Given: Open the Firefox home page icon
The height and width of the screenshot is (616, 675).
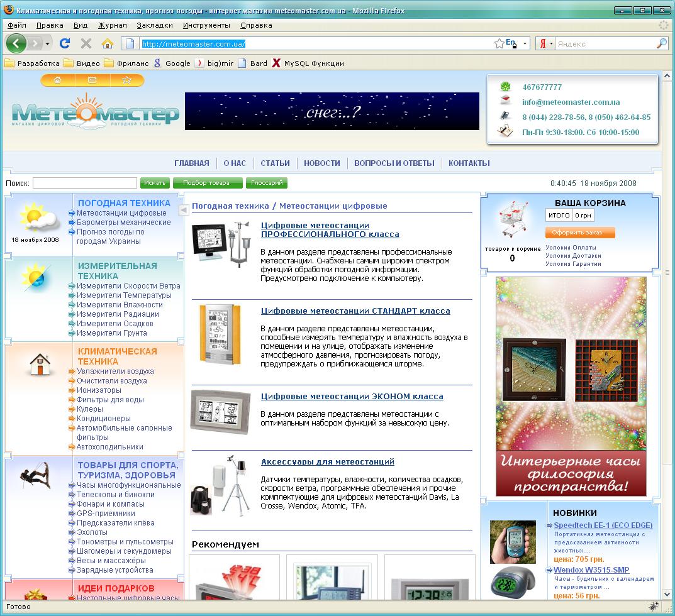Looking at the screenshot, I should tap(107, 43).
